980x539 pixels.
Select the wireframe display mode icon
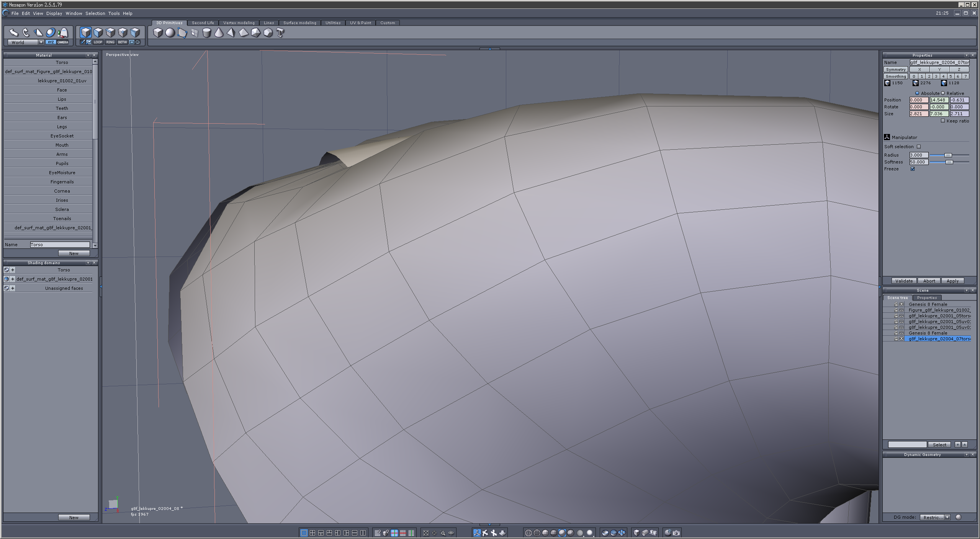(x=528, y=532)
